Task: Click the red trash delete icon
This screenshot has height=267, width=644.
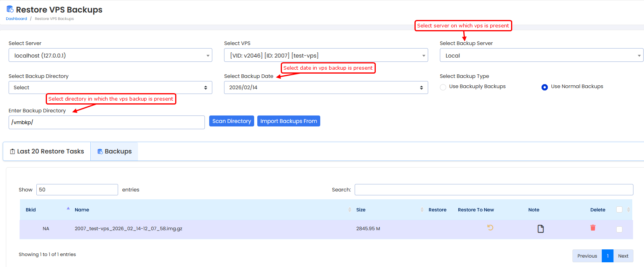Action: click(593, 227)
